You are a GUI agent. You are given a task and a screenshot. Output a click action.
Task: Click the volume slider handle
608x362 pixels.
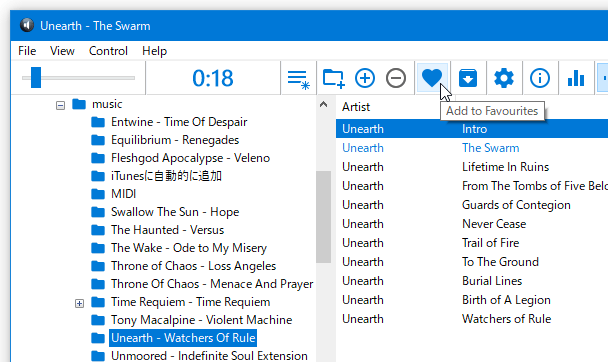36,78
